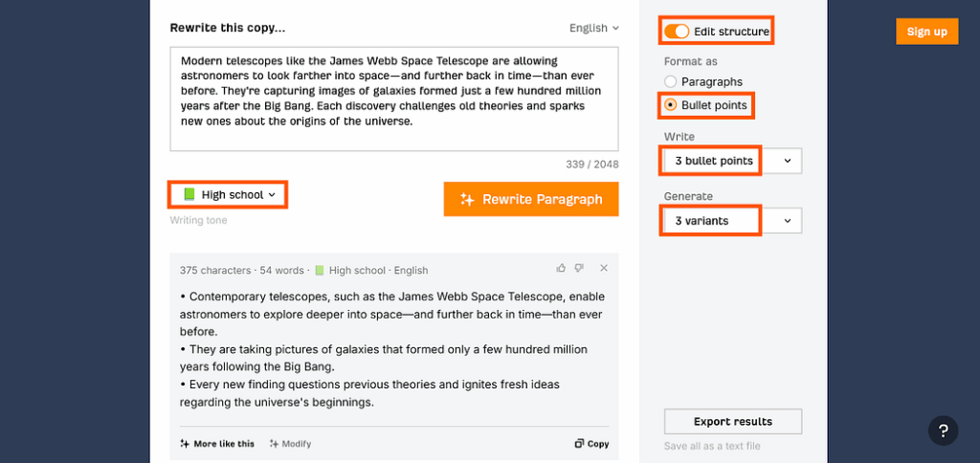Click the Sign up button

pos(926,32)
